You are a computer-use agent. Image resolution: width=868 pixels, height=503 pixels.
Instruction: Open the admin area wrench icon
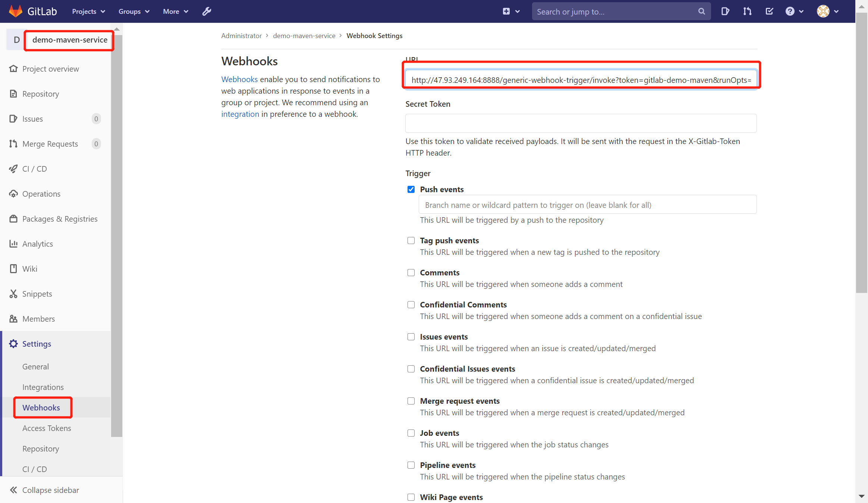coord(207,12)
